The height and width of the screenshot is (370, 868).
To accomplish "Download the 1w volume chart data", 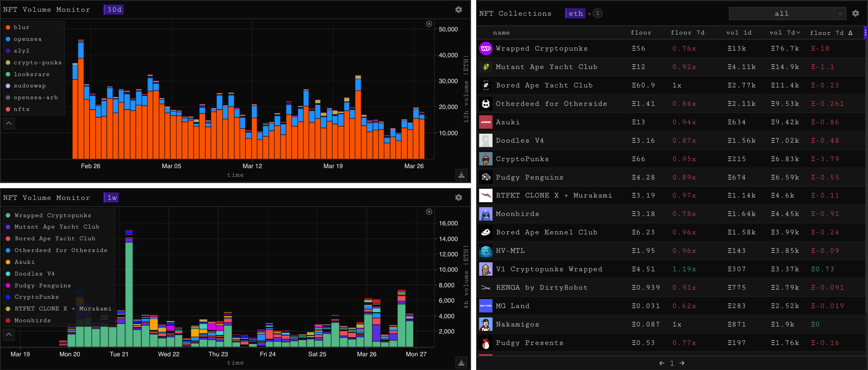I will [x=462, y=363].
